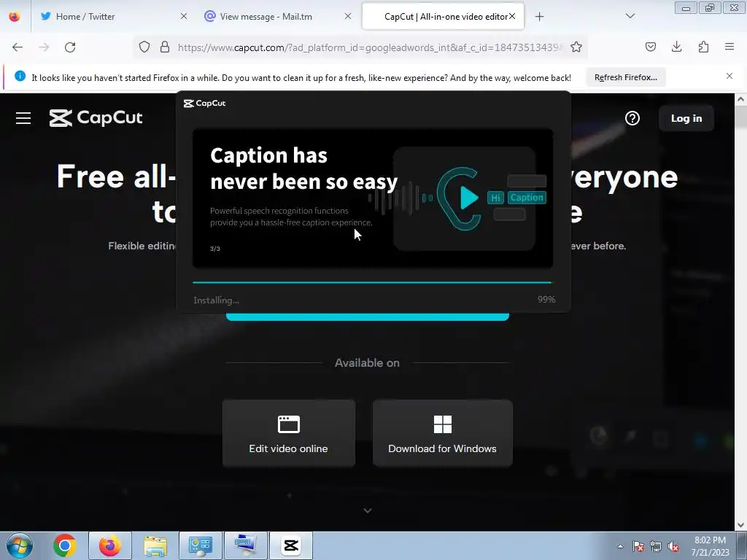The width and height of the screenshot is (747, 560).
Task: Click the Installing... status text
Action: click(216, 300)
